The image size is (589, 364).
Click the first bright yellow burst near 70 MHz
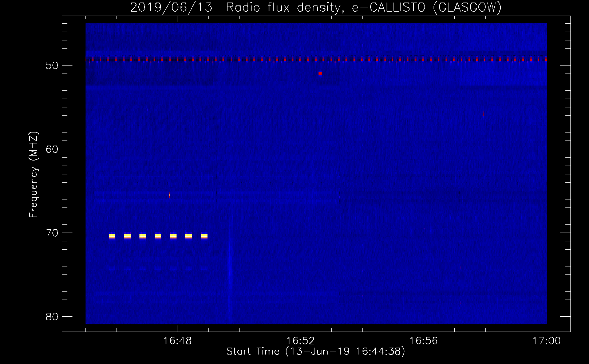point(112,236)
